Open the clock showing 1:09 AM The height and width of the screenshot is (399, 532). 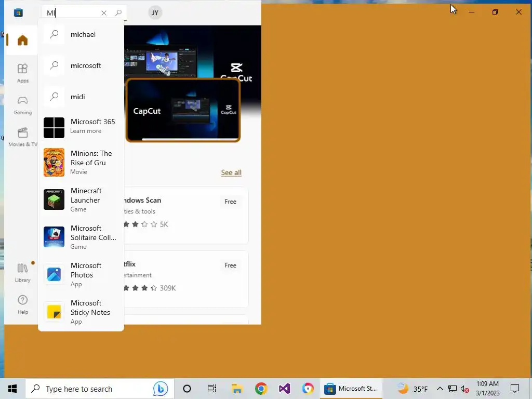(x=487, y=389)
